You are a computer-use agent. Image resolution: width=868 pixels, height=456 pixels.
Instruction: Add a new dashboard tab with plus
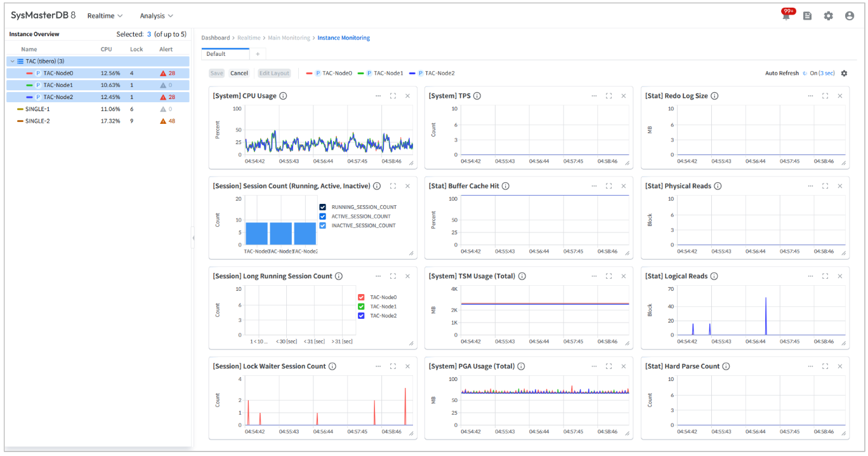pyautogui.click(x=258, y=54)
